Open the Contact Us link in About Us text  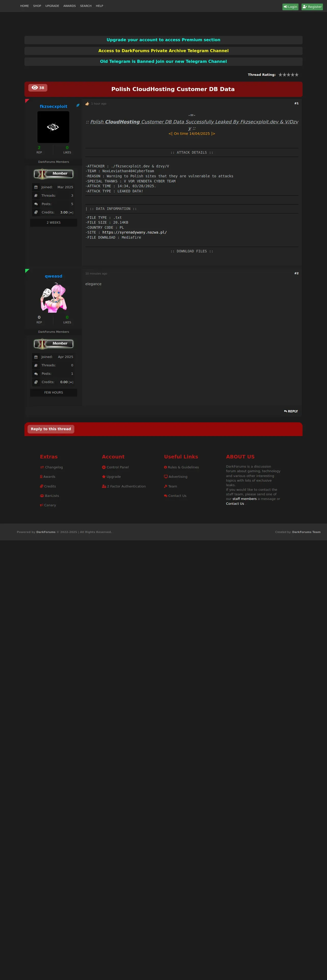click(235, 504)
